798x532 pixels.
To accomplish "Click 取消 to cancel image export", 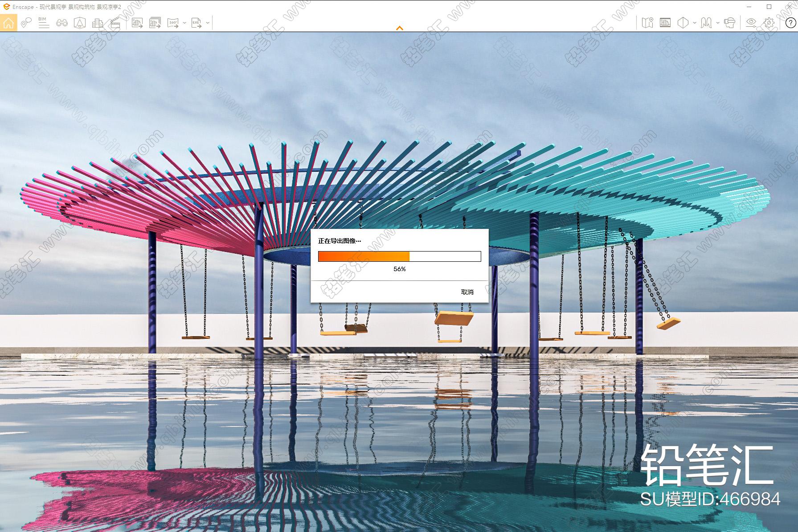I will 467,292.
